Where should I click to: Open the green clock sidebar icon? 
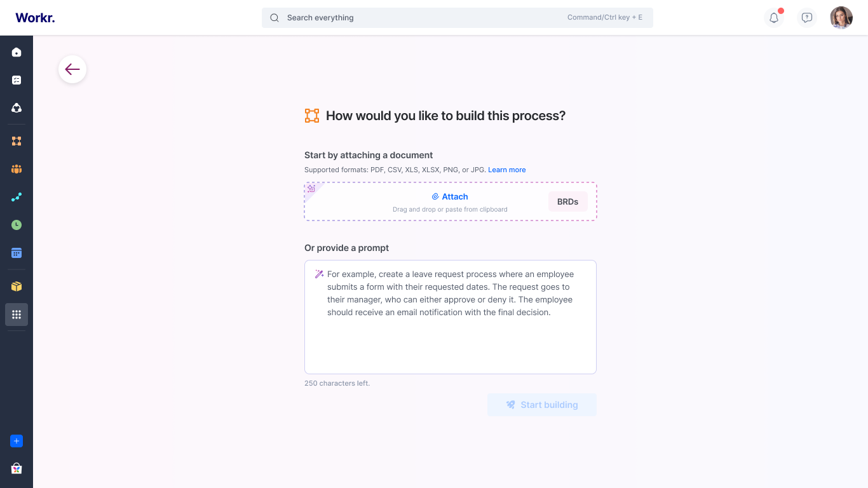click(17, 225)
